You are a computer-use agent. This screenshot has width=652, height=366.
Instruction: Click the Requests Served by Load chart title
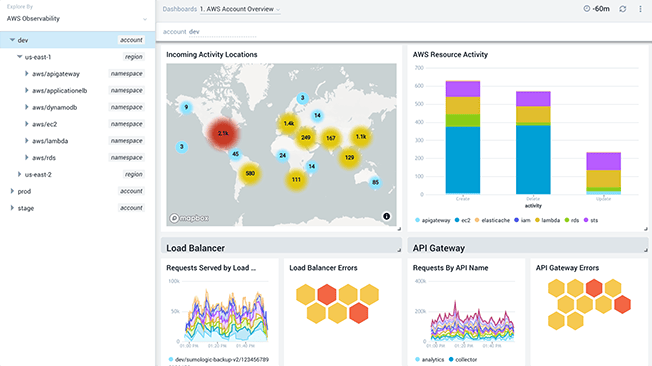211,268
